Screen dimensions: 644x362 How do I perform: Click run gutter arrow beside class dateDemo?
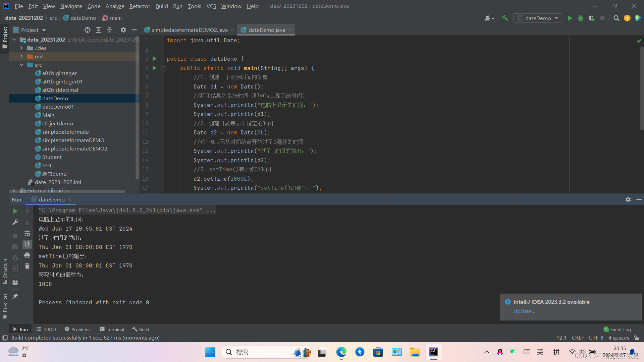(155, 59)
